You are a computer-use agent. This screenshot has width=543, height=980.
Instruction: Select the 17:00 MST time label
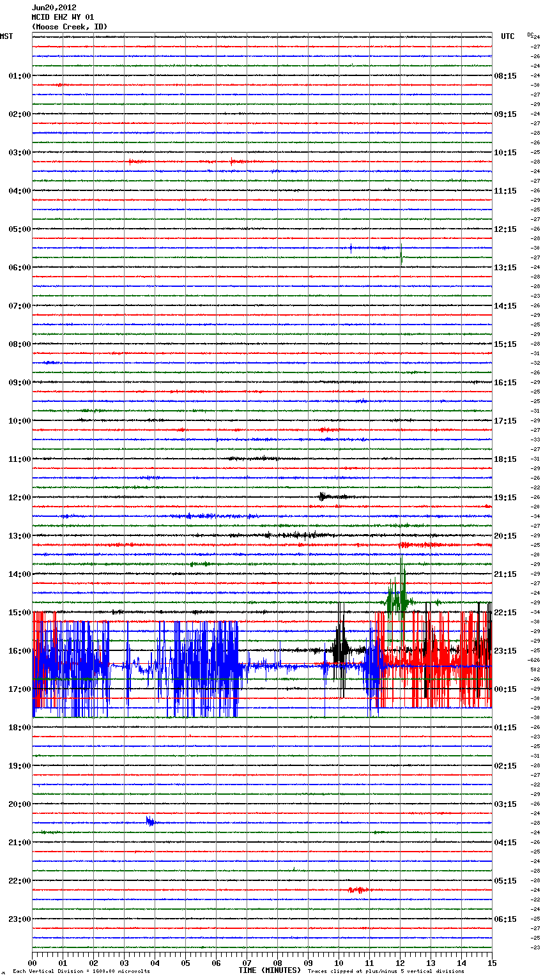pos(20,689)
